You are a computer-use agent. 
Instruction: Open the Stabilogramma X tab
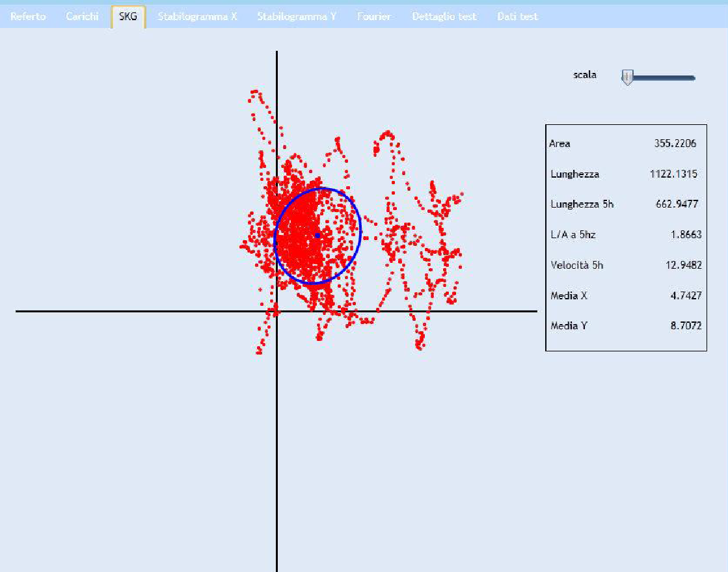point(197,17)
